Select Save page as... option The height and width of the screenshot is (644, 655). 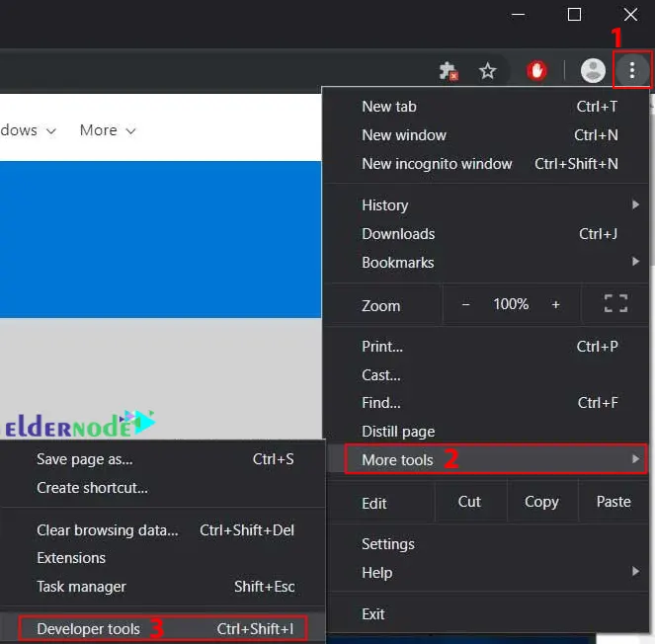click(163, 459)
